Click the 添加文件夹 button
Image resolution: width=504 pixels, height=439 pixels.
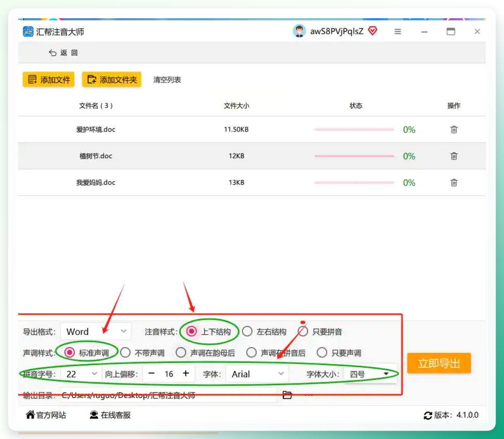tap(112, 80)
